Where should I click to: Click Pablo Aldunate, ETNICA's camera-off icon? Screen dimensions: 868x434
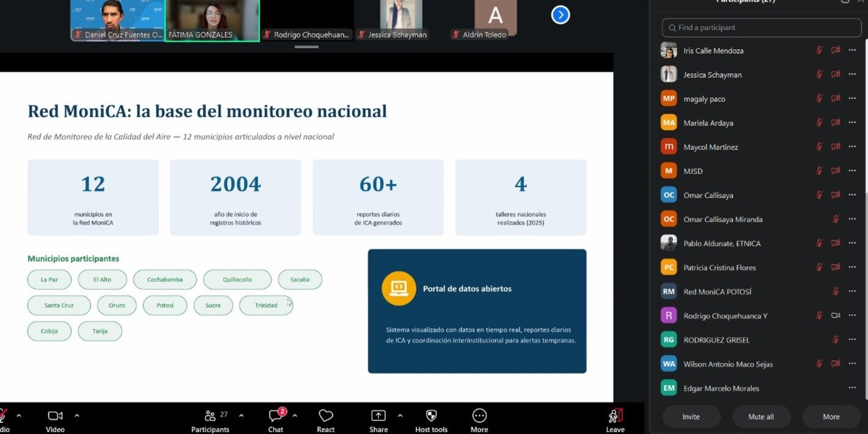coord(836,243)
